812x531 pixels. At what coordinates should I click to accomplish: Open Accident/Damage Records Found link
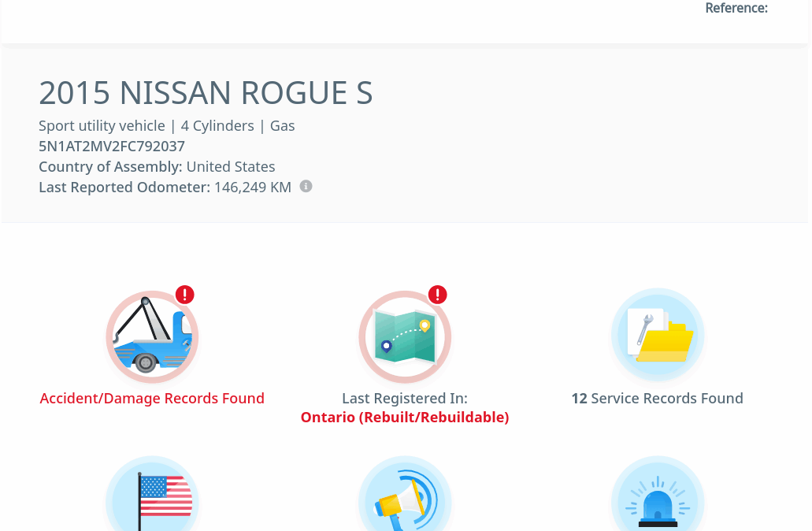[x=152, y=399]
